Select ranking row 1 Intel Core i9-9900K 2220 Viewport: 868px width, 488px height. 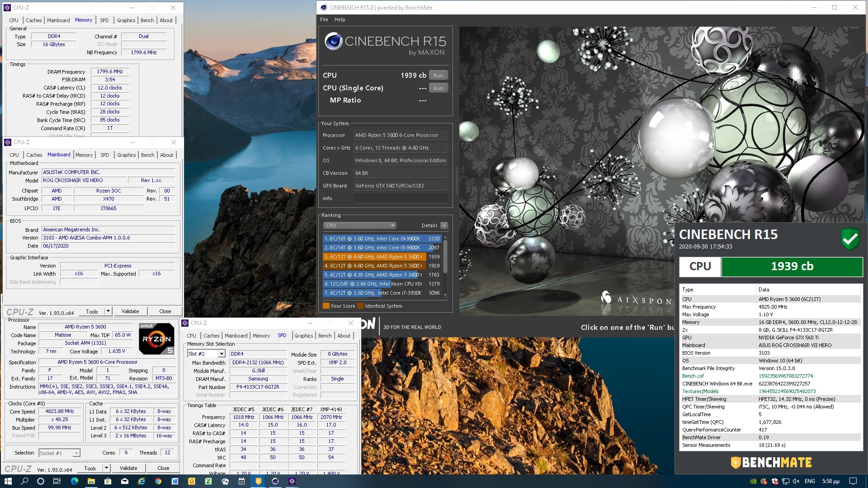[x=382, y=239]
